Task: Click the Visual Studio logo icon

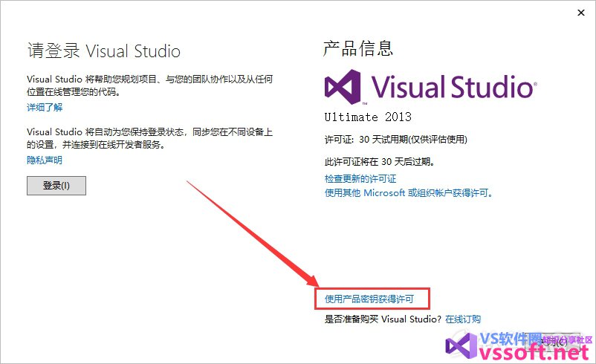Action: (343, 87)
